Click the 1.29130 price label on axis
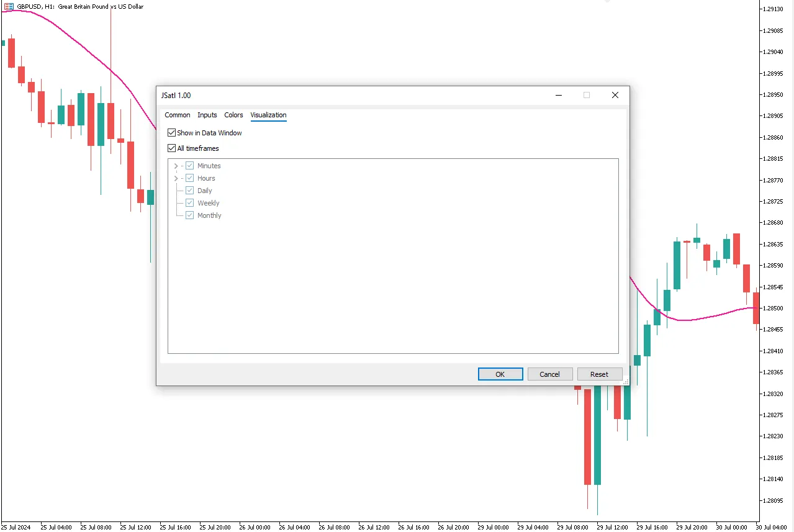794x532 pixels. 773,9
